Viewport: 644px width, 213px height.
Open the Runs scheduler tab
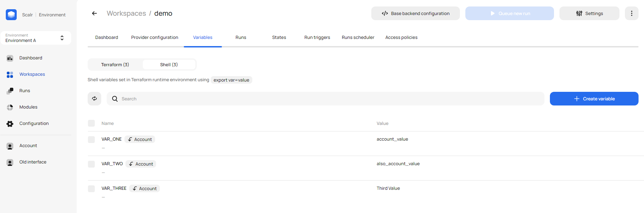point(358,38)
